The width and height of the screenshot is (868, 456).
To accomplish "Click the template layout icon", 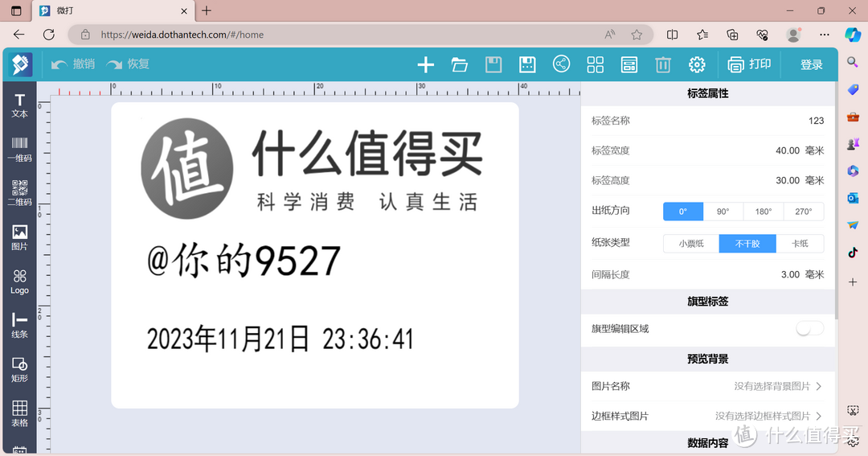I will tap(628, 65).
